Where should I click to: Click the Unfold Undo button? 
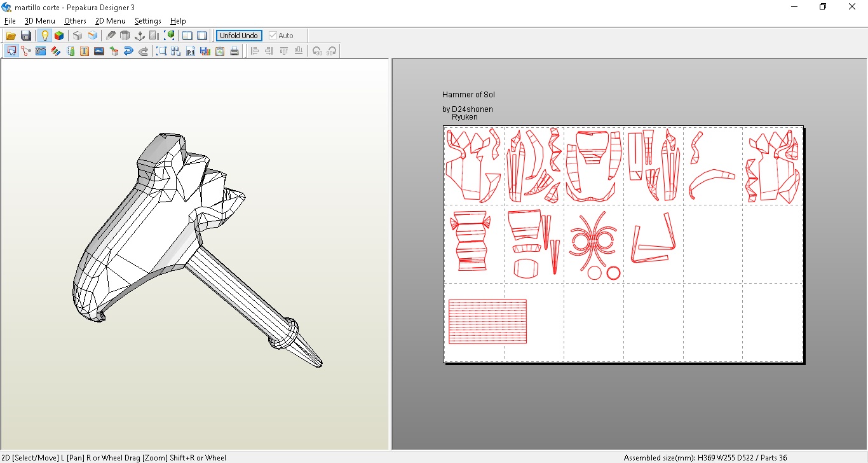pyautogui.click(x=239, y=36)
